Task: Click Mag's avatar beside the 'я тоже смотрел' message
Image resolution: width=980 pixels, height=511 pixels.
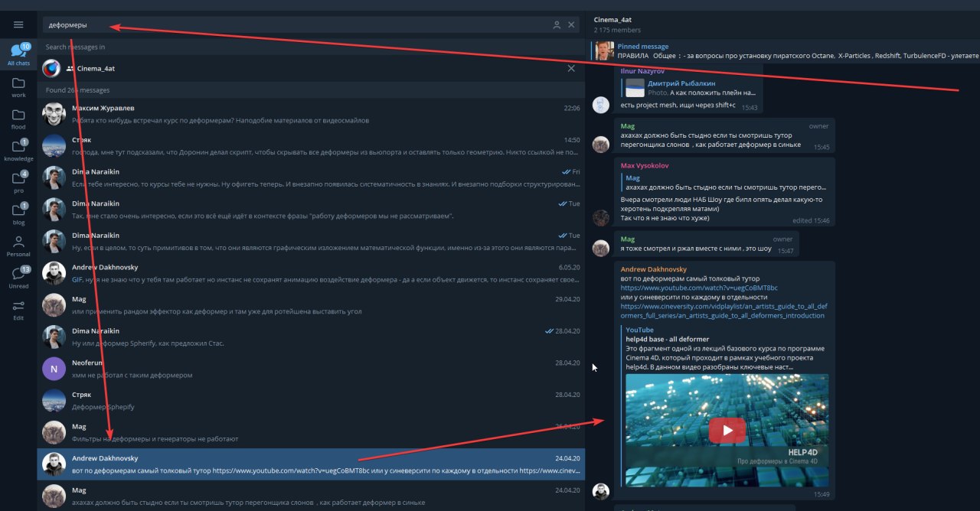Action: [601, 248]
